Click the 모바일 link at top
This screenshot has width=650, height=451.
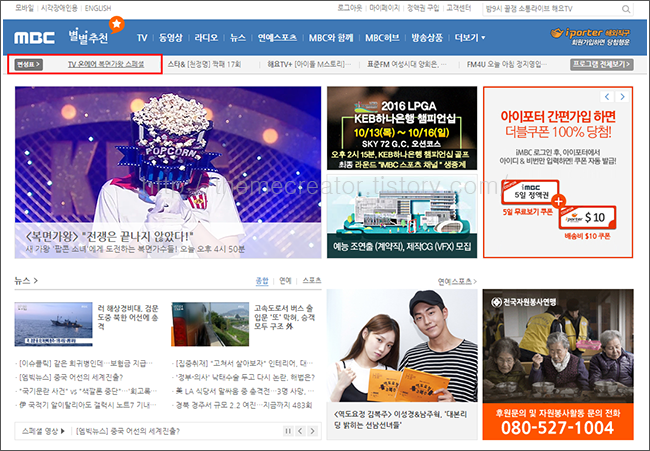coord(24,8)
